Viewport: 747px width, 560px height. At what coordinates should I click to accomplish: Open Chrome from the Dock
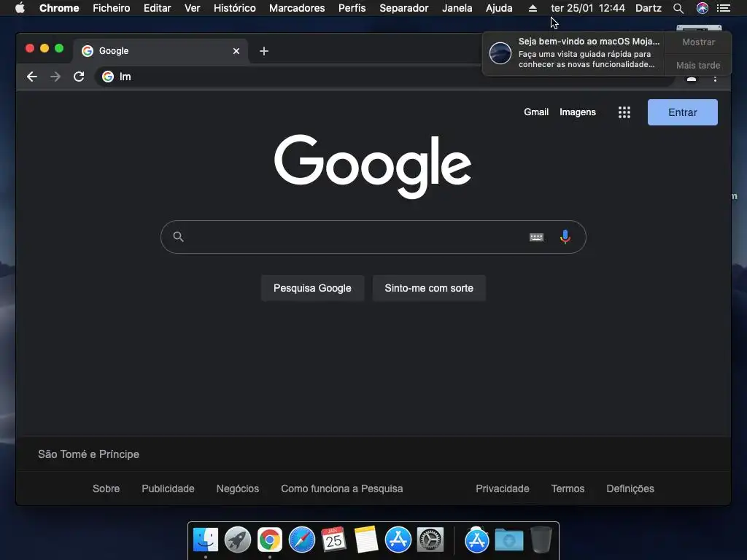[x=270, y=540]
